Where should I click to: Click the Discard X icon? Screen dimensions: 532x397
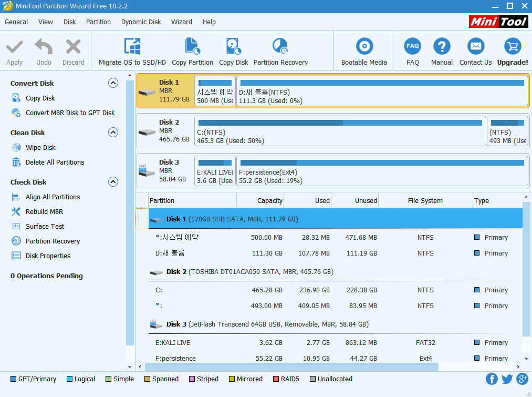point(74,47)
